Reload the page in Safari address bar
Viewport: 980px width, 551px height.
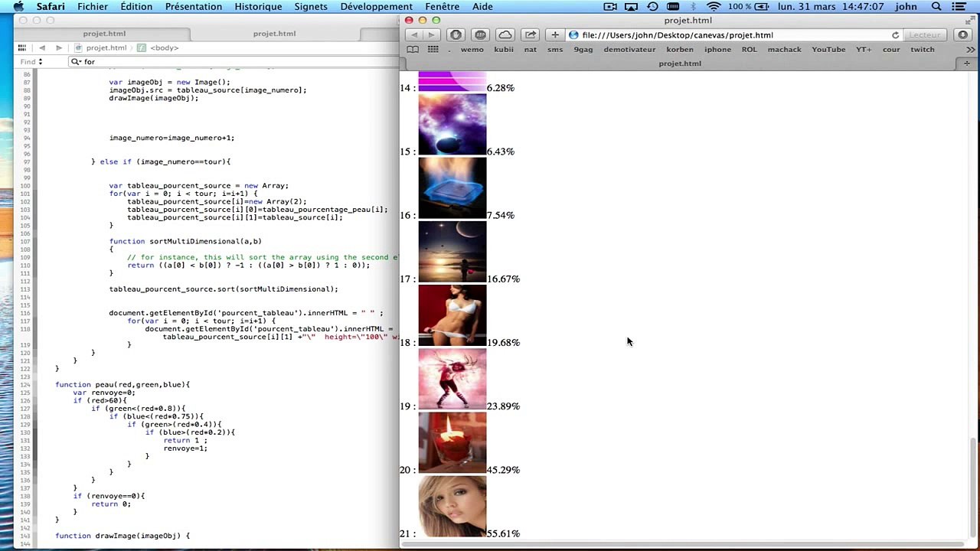(895, 35)
